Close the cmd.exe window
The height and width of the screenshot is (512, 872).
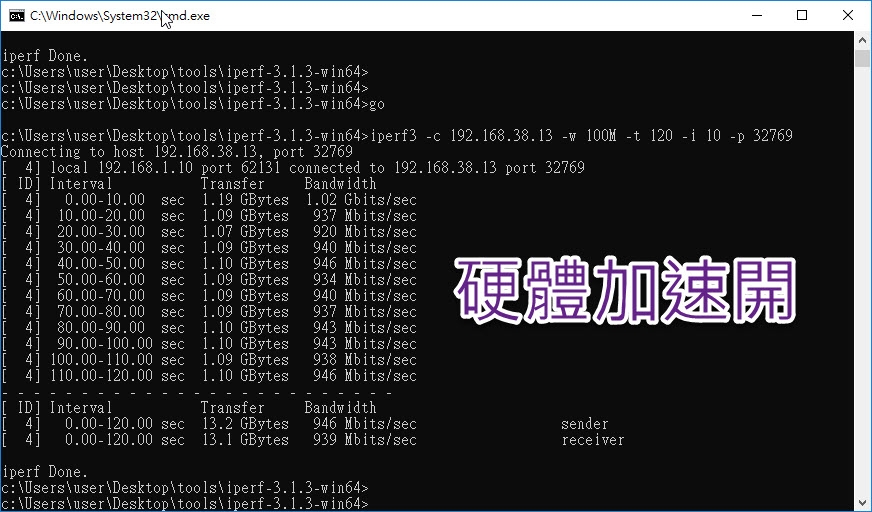pos(848,16)
